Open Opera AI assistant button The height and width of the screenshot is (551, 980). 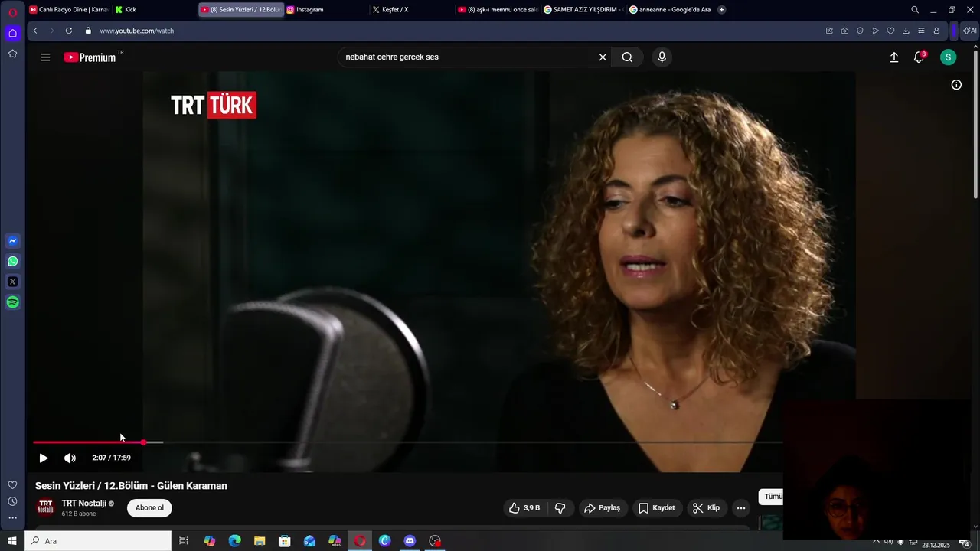(970, 31)
